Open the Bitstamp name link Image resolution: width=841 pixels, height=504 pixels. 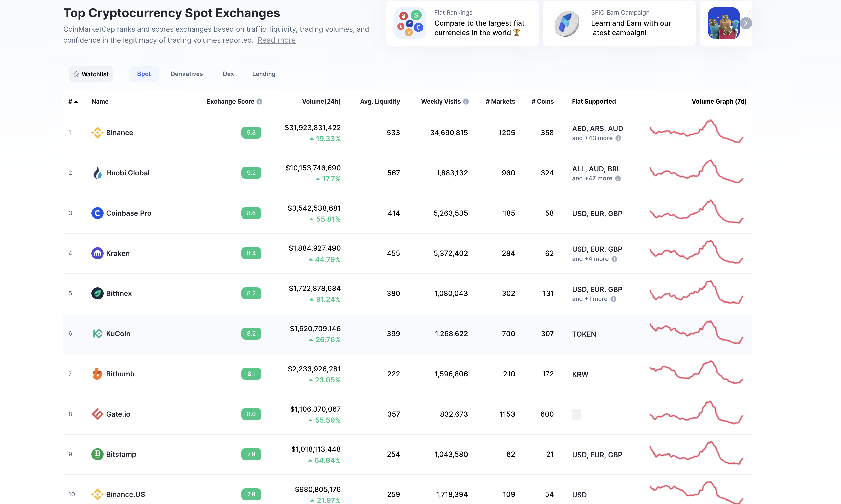pos(121,454)
